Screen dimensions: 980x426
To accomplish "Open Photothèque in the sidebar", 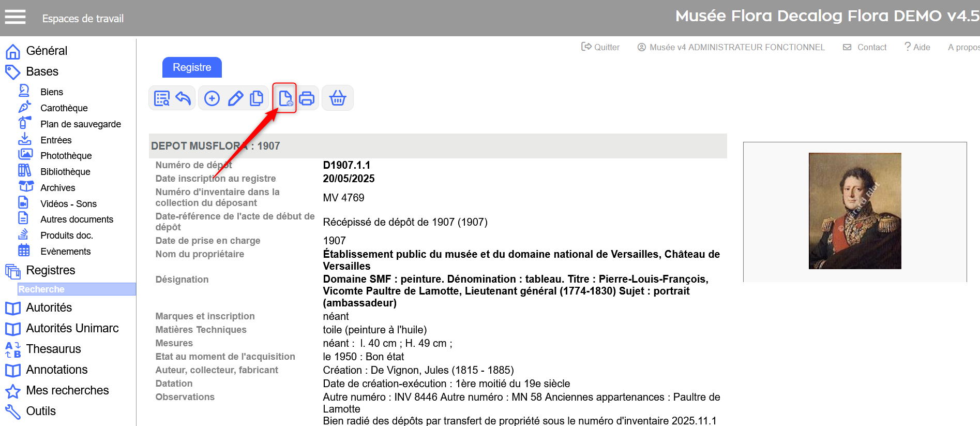I will (x=66, y=156).
